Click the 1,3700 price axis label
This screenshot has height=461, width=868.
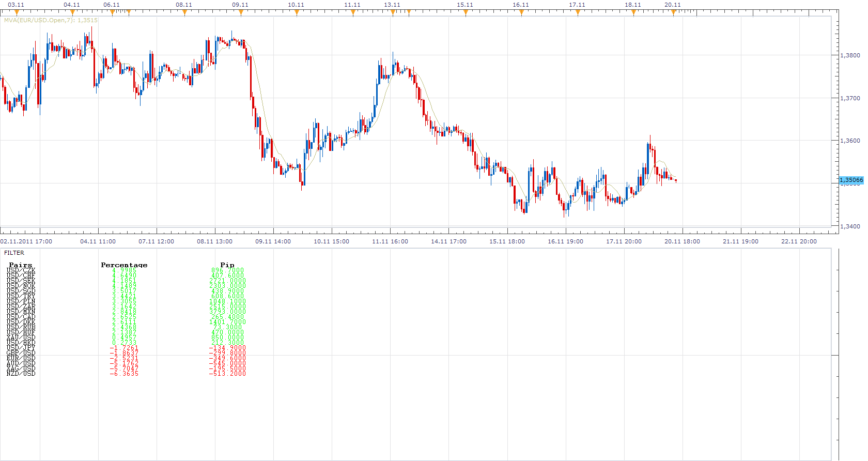pos(850,98)
